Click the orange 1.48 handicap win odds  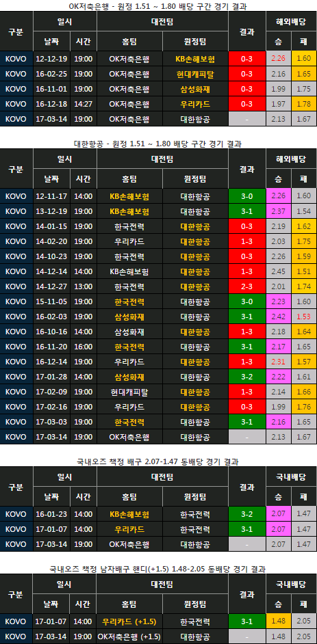click(x=279, y=621)
